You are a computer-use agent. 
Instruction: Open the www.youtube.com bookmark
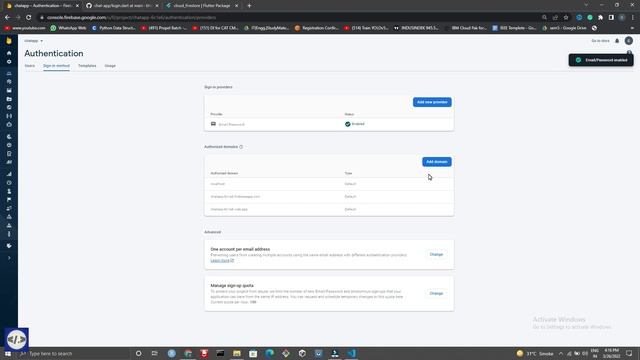point(25,28)
